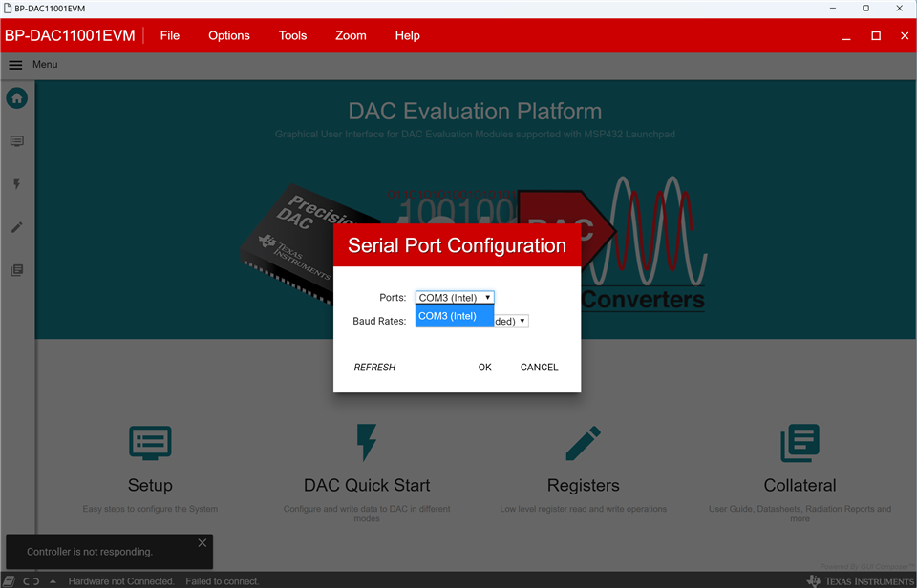917x588 pixels.
Task: Open the Baud Rates dropdown arrow
Action: pos(522,321)
